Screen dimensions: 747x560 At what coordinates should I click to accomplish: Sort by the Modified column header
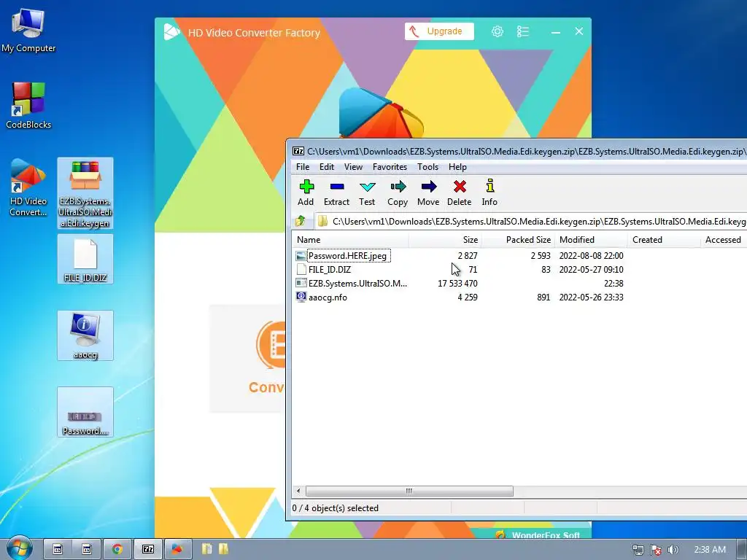coord(591,239)
